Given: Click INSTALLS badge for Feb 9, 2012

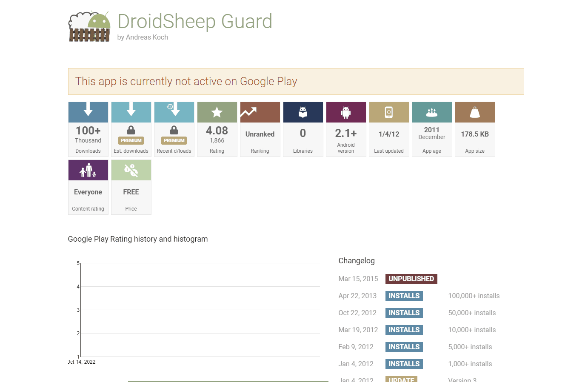Looking at the screenshot, I should [x=404, y=347].
